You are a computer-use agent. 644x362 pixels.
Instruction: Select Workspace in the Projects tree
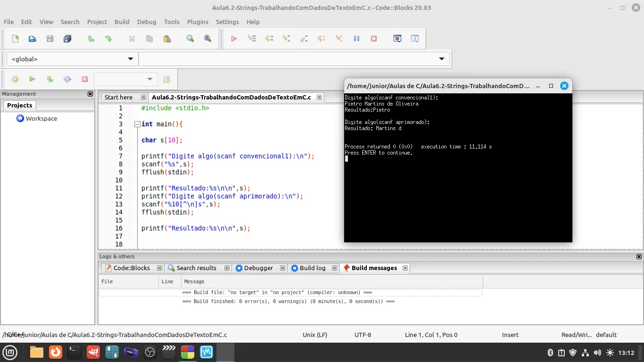coord(41,118)
